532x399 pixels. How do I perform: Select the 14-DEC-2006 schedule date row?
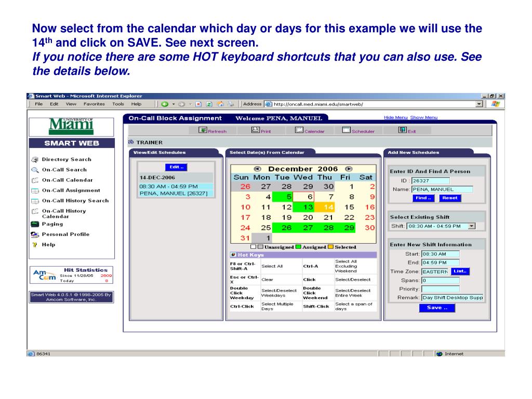click(x=176, y=178)
